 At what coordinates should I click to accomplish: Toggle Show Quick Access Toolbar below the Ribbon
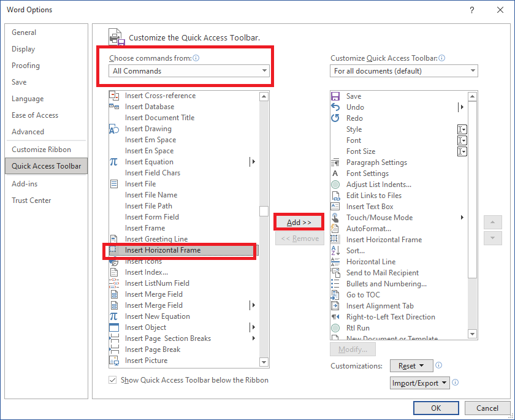pos(113,380)
